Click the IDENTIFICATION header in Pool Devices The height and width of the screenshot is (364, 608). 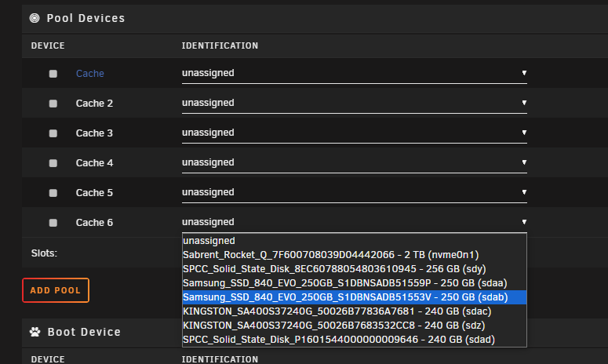[x=220, y=45]
